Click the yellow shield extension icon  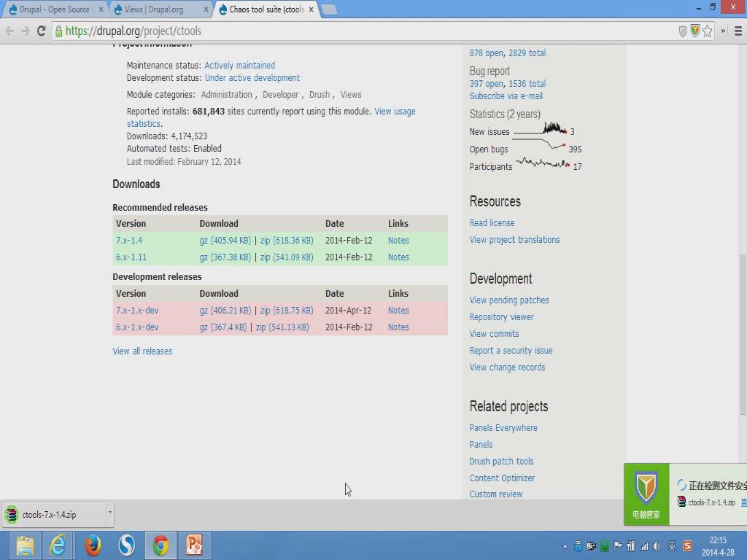coord(695,31)
